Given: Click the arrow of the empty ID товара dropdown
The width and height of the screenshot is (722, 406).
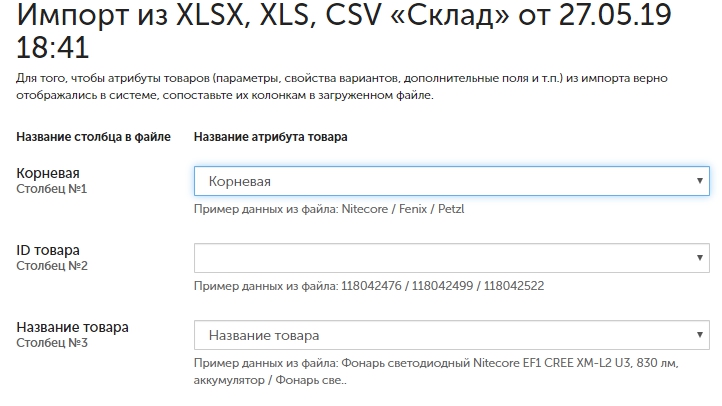Looking at the screenshot, I should [x=699, y=258].
